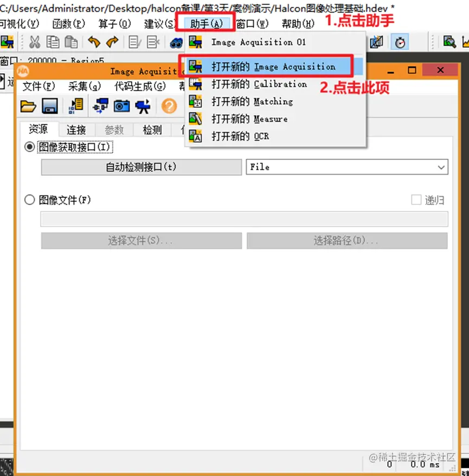This screenshot has width=469, height=476.
Task: Click the 选择文件(S)... button
Action: click(142, 241)
